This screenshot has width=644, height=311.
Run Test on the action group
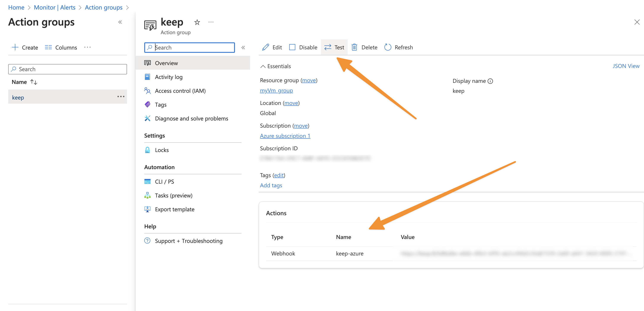click(x=334, y=47)
